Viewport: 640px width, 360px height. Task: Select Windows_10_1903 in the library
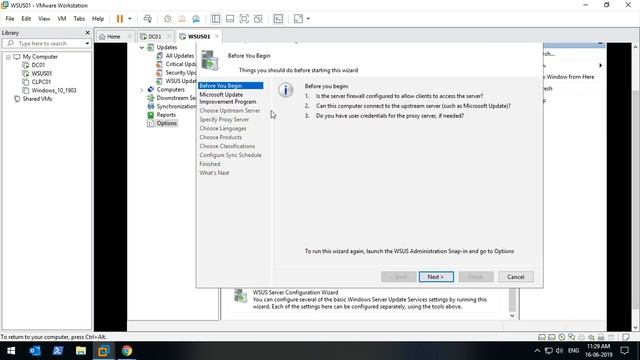point(54,91)
